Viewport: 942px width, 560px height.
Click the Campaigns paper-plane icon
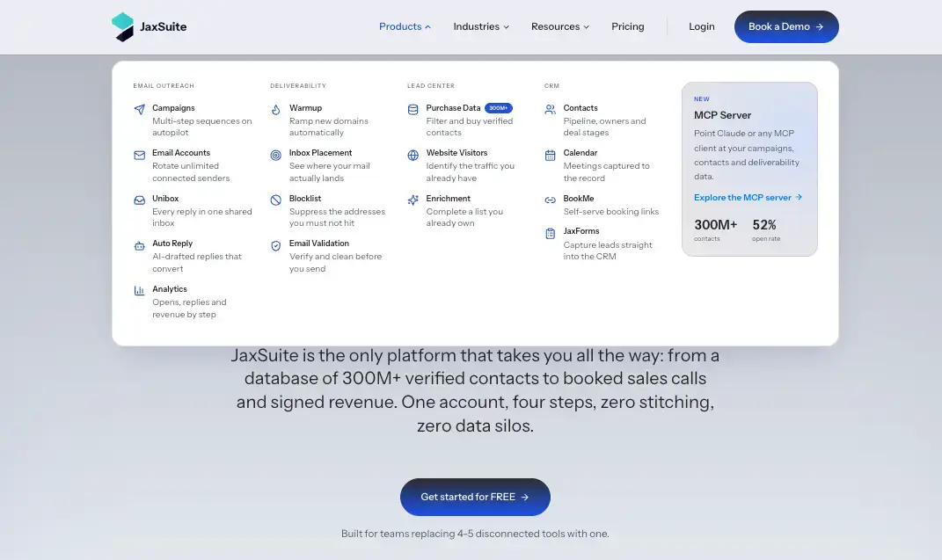139,109
